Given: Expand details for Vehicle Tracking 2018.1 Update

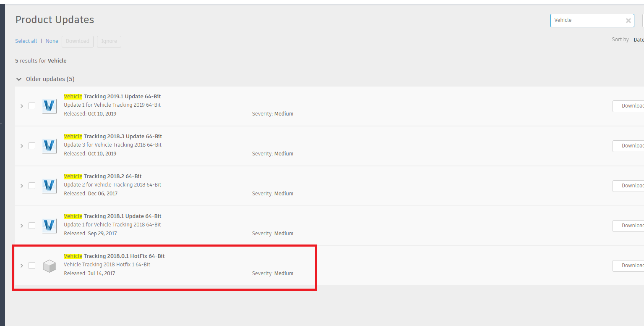Looking at the screenshot, I should pyautogui.click(x=21, y=226).
